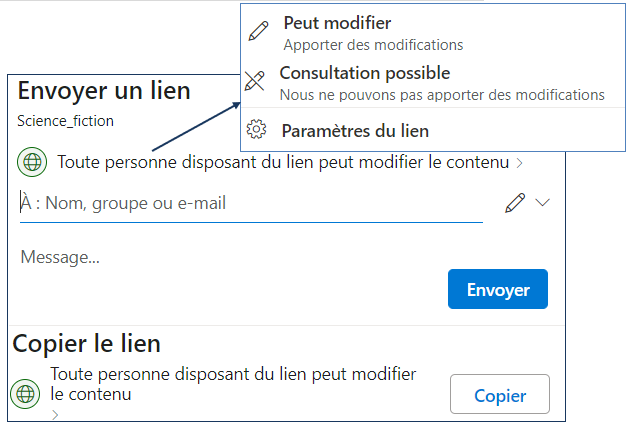Click the globe icon under Copier le lien

(x=26, y=393)
